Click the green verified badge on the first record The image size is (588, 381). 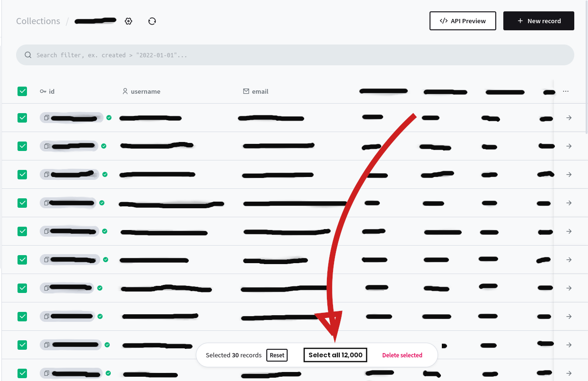[109, 117]
